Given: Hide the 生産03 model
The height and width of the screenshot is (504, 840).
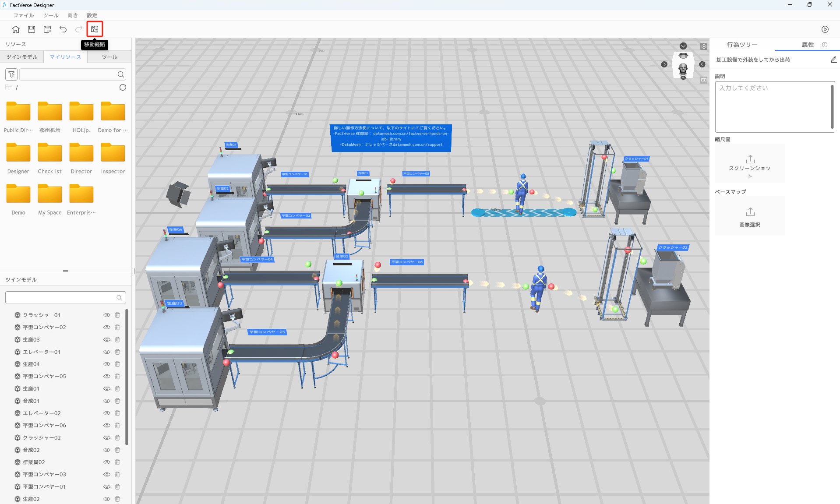Looking at the screenshot, I should pyautogui.click(x=106, y=339).
